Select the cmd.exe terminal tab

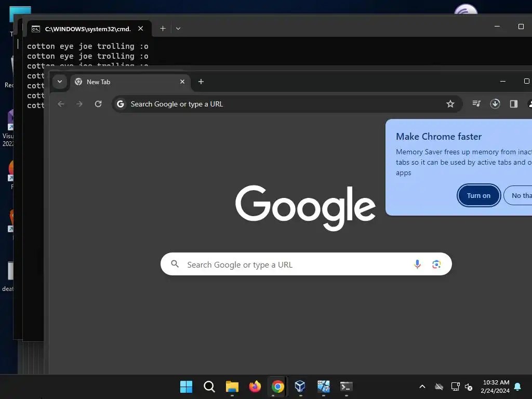coord(88,29)
